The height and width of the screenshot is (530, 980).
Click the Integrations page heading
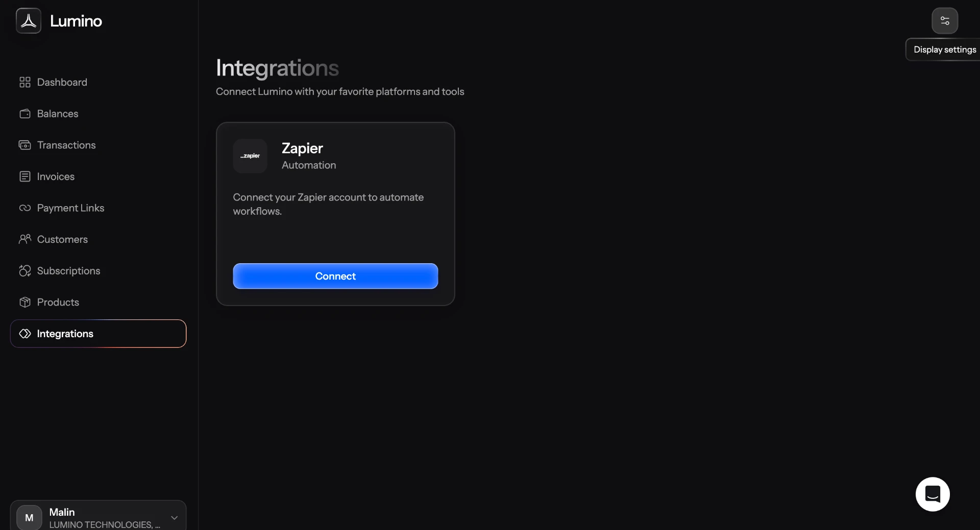277,68
